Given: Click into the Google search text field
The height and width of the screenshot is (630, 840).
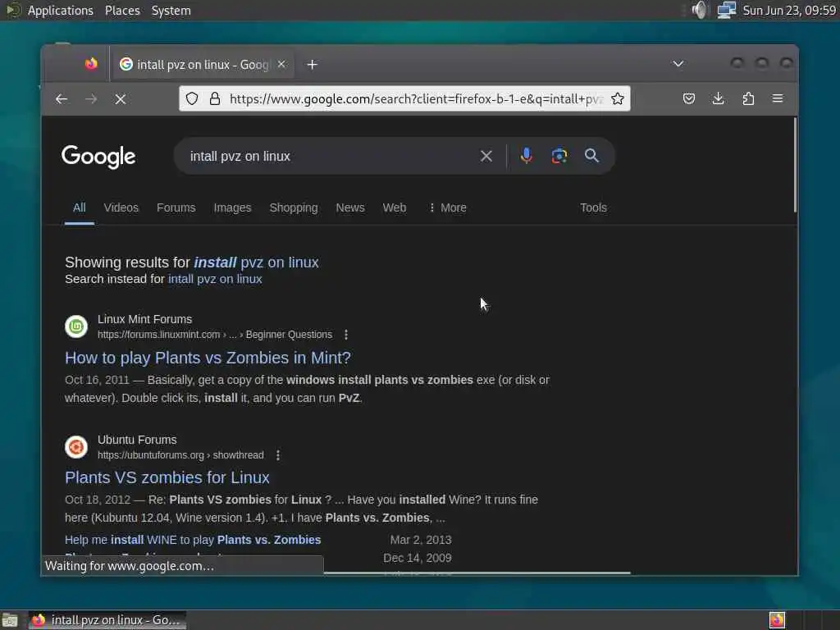Looking at the screenshot, I should pyautogui.click(x=331, y=156).
